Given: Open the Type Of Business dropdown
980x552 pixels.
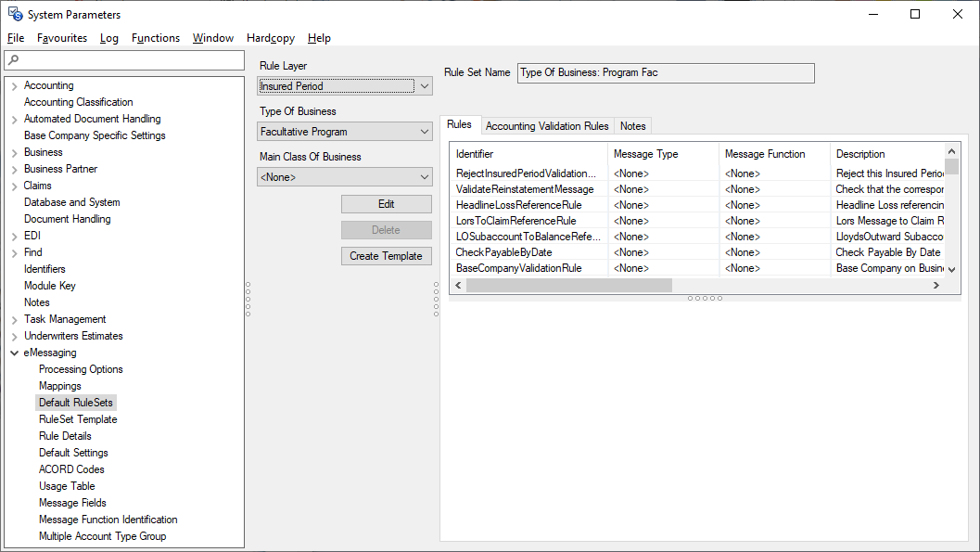Looking at the screenshot, I should 425,132.
